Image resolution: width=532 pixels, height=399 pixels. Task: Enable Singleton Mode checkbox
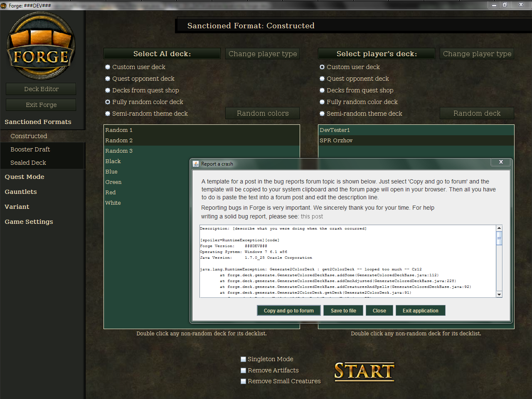(x=244, y=359)
